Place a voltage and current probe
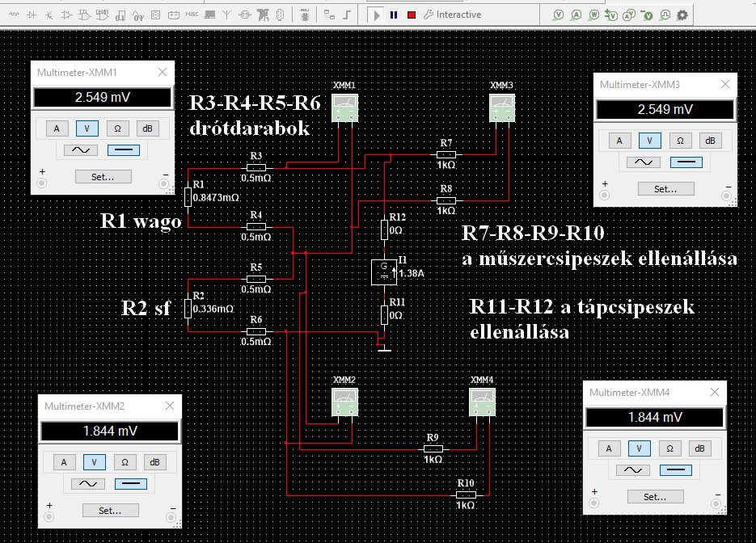 click(x=629, y=15)
